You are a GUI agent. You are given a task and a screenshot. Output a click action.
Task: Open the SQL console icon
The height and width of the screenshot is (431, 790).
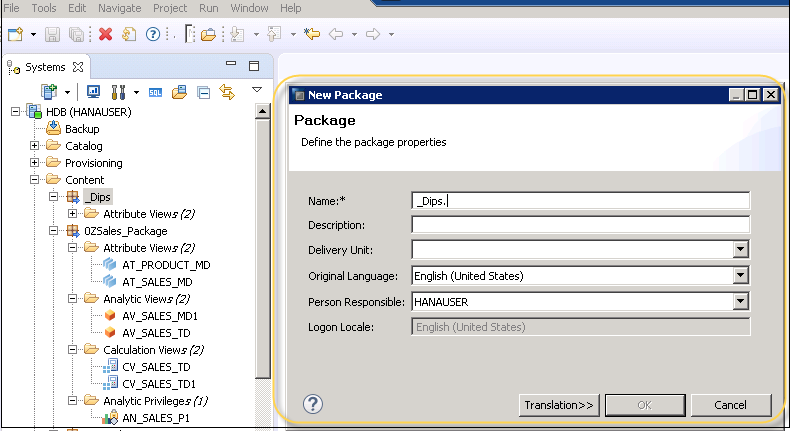pyautogui.click(x=156, y=92)
